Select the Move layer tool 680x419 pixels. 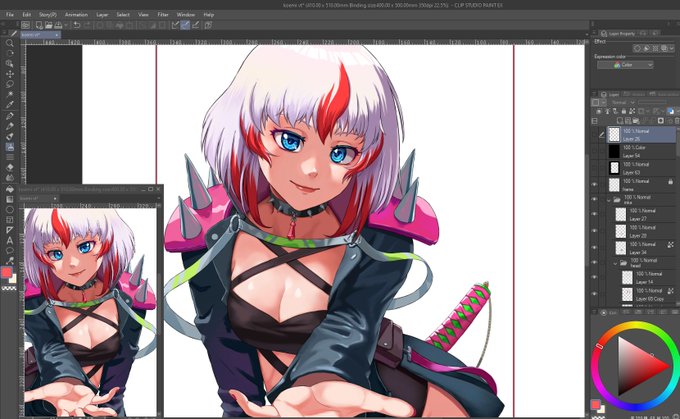click(x=10, y=74)
